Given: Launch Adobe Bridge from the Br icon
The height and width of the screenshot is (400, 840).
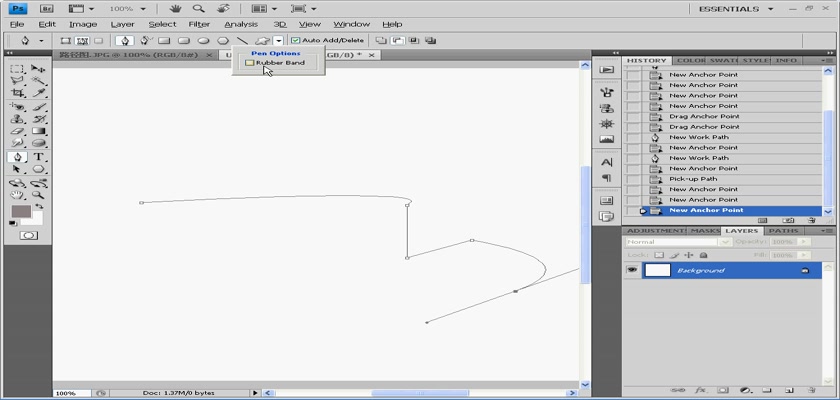Looking at the screenshot, I should (x=47, y=9).
